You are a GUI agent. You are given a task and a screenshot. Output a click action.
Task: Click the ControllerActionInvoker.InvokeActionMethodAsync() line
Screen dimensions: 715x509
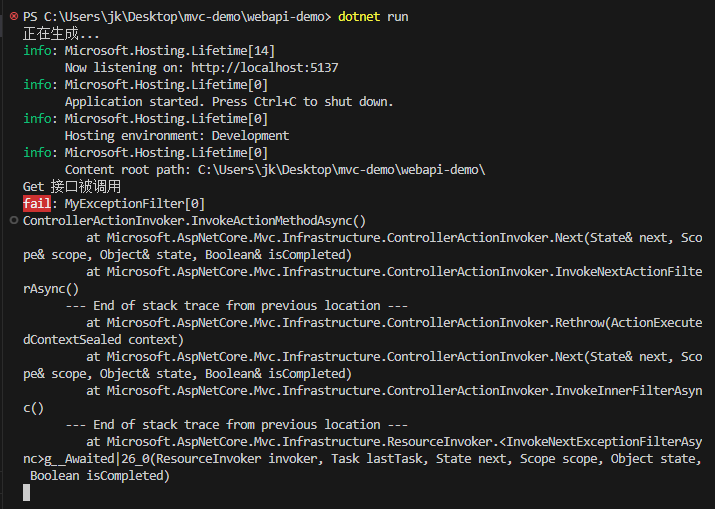(x=194, y=221)
